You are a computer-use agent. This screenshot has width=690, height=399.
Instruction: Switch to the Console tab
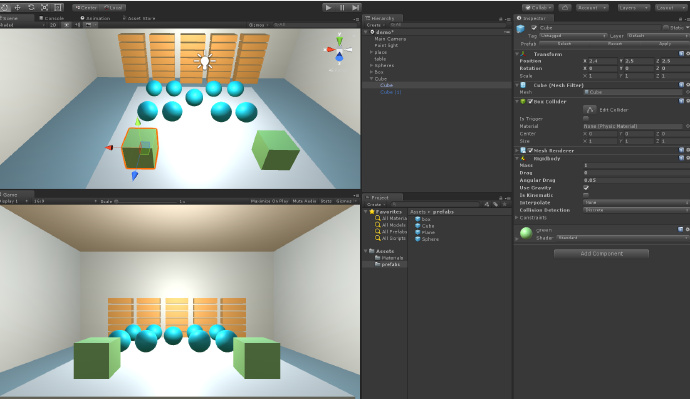click(51, 18)
